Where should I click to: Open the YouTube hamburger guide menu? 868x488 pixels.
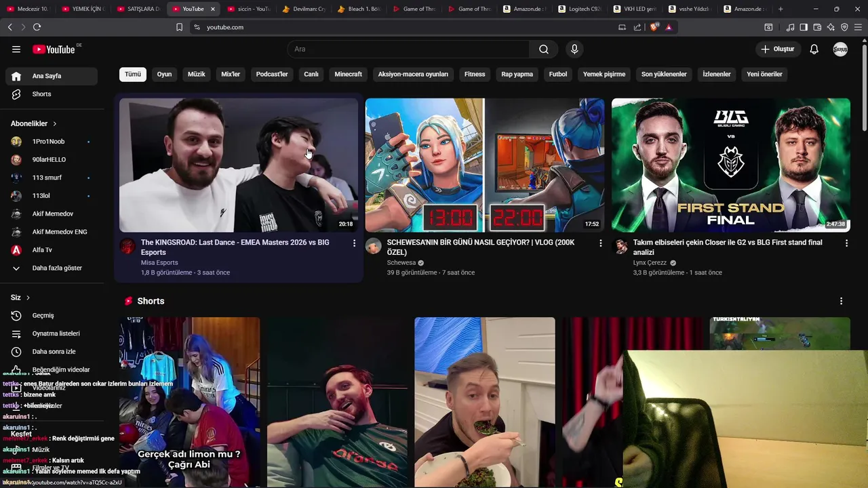tap(16, 49)
